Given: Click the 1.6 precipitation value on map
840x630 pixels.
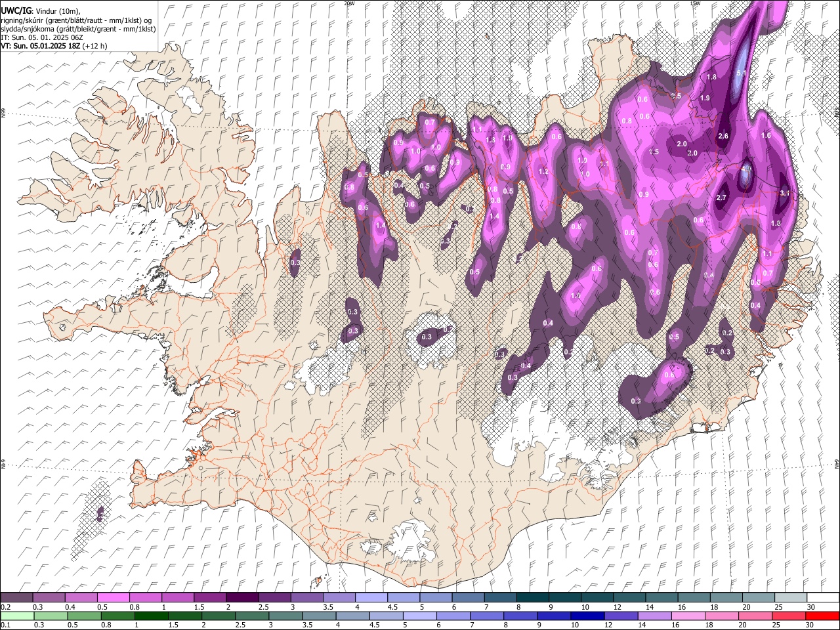Looking at the screenshot, I should pos(766,135).
